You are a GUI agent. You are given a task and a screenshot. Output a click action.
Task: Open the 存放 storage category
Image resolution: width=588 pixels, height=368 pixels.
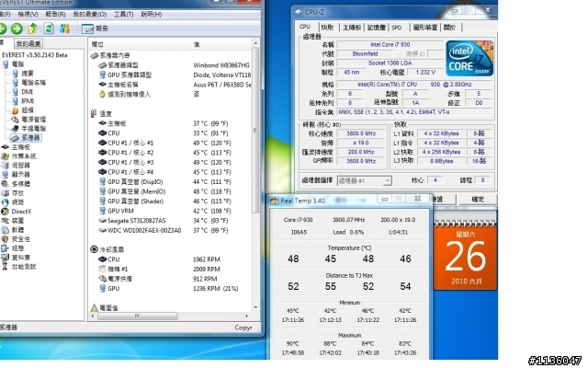pyautogui.click(x=13, y=193)
